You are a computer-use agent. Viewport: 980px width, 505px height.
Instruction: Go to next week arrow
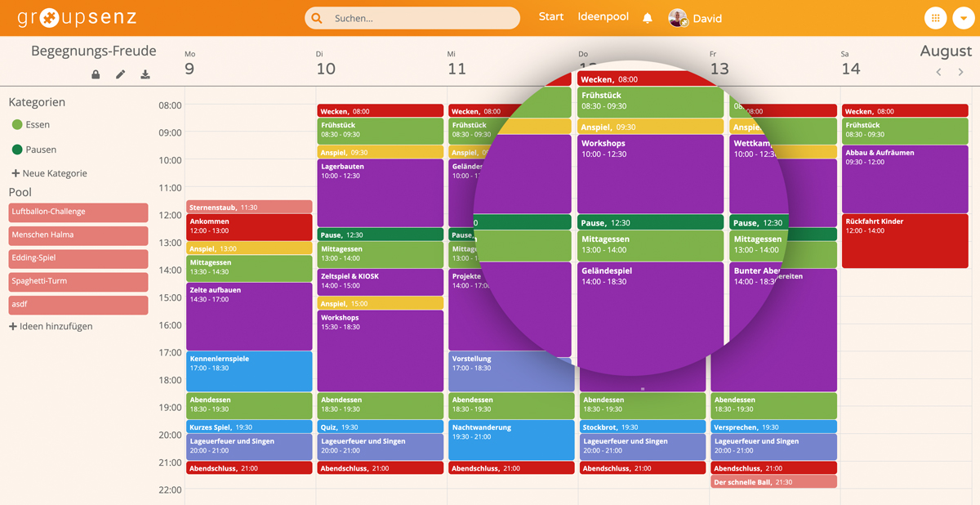tap(961, 72)
